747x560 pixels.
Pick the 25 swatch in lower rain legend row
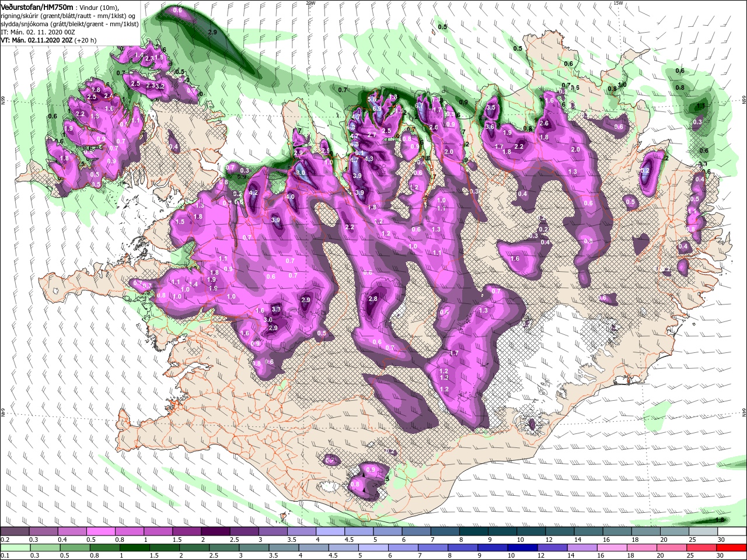(702, 548)
